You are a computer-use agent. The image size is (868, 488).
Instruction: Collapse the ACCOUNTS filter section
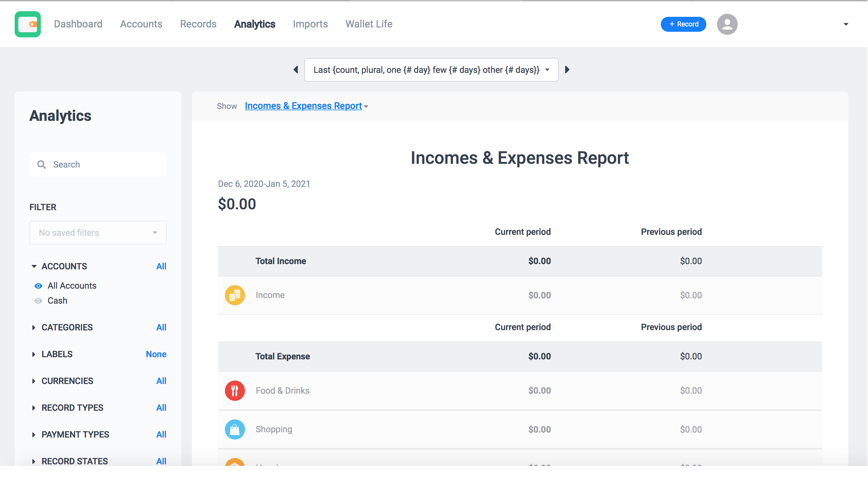point(34,266)
